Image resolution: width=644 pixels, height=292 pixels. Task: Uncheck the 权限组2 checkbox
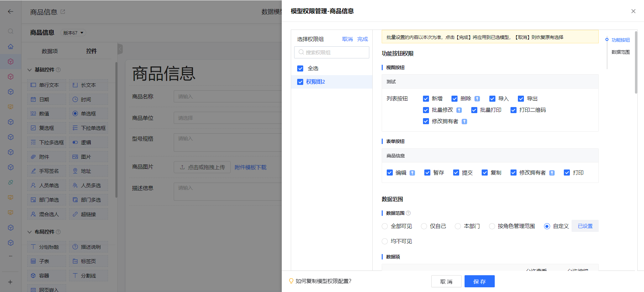point(300,82)
